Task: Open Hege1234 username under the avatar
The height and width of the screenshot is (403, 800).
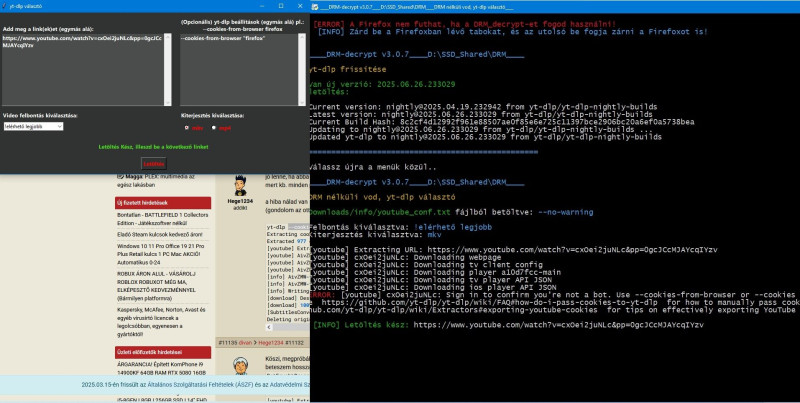Action: (x=240, y=202)
